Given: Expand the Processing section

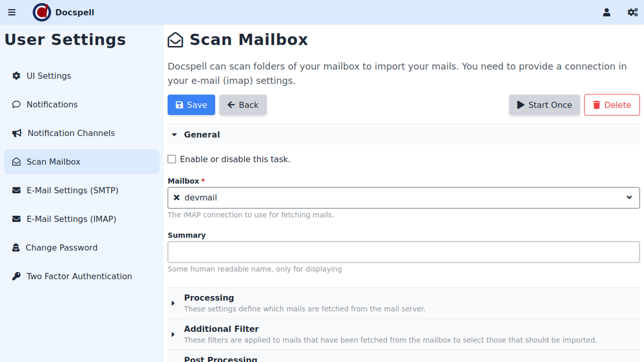Looking at the screenshot, I should 209,298.
